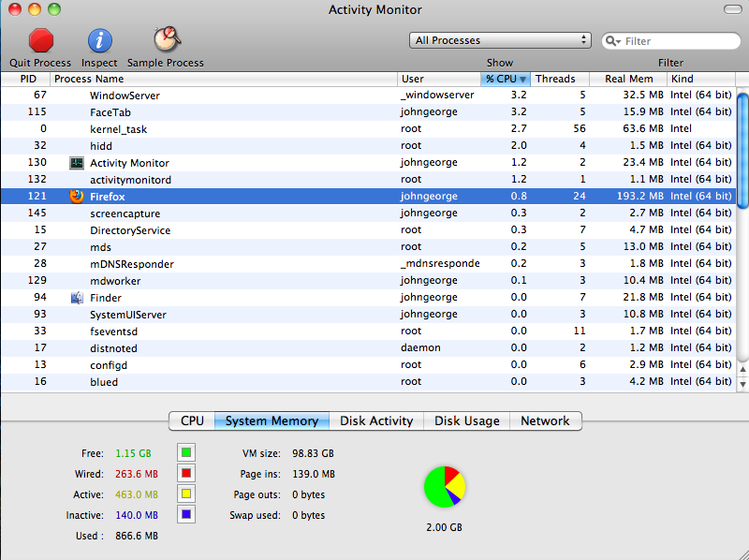Switch to the Disk Usage tab
The width and height of the screenshot is (749, 560).
click(466, 421)
